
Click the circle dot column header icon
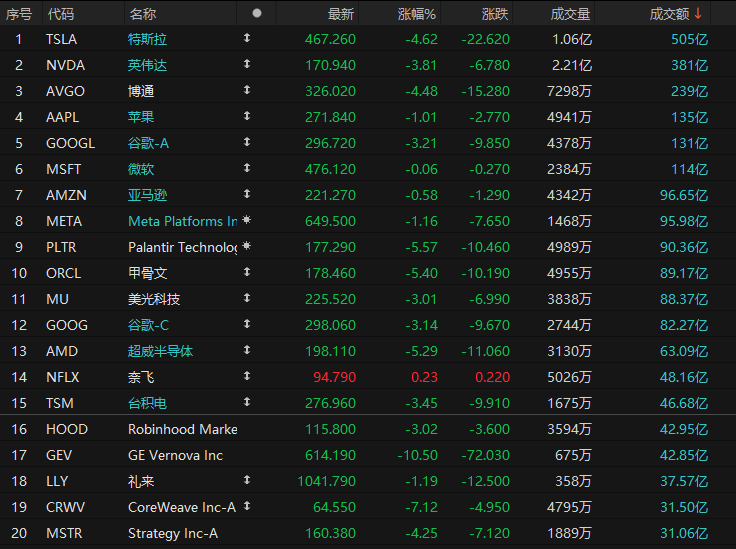257,13
